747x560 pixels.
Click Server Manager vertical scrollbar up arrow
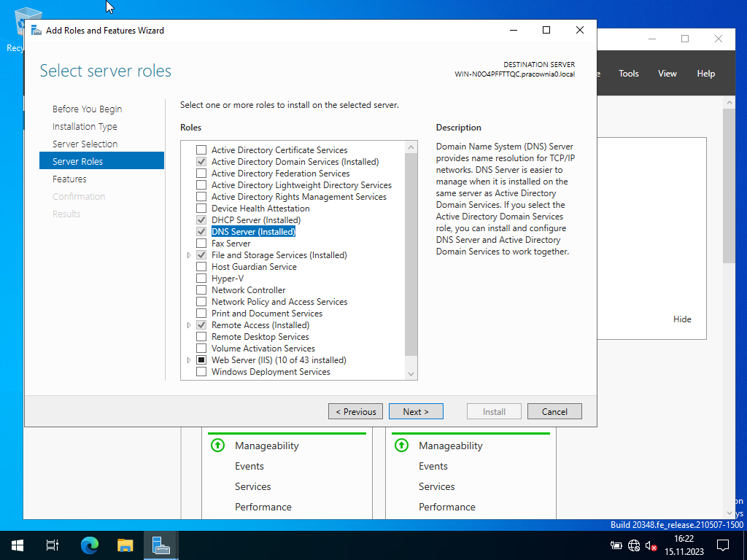pyautogui.click(x=729, y=102)
